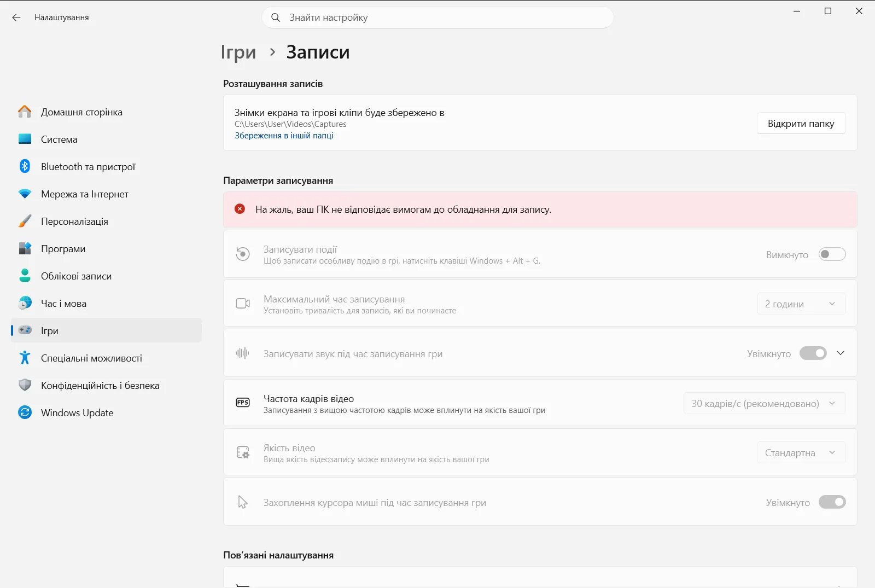Open Спеціальні можливості in the sidebar

pyautogui.click(x=107, y=358)
